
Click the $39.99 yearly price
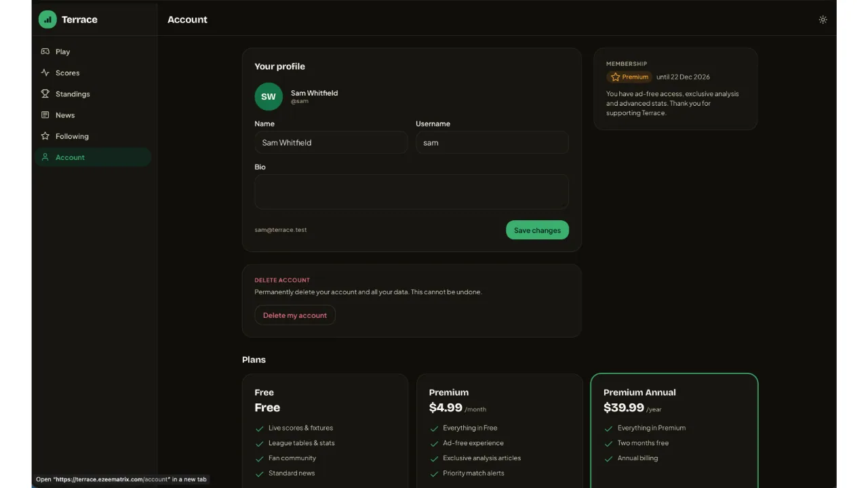[624, 407]
